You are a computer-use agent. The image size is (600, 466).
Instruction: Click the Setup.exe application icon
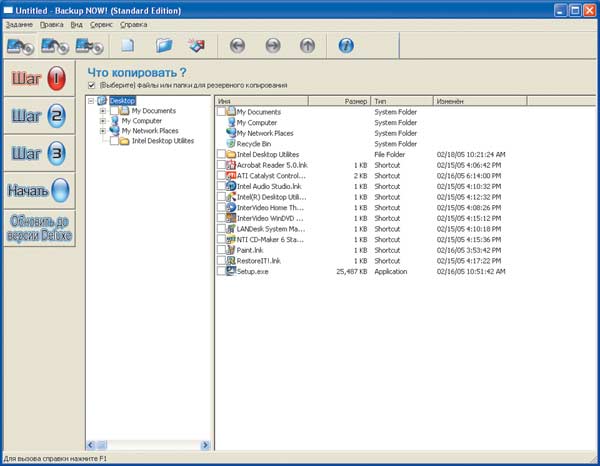click(231, 271)
